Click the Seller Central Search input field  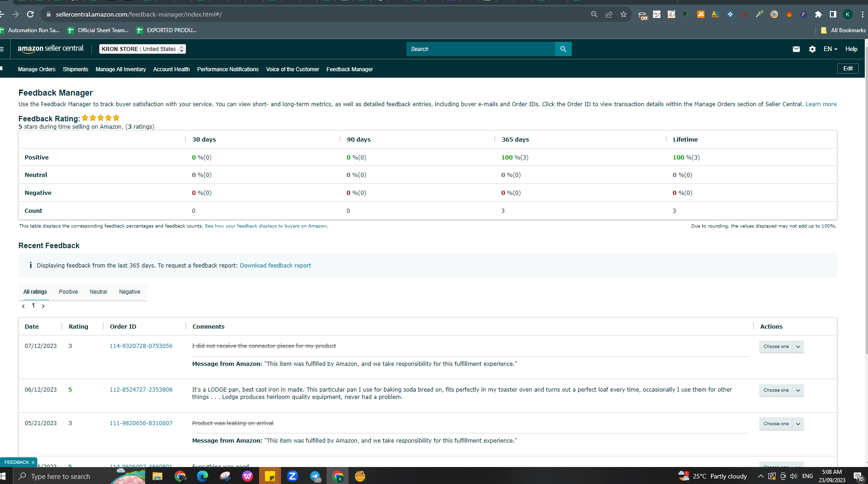pos(481,49)
